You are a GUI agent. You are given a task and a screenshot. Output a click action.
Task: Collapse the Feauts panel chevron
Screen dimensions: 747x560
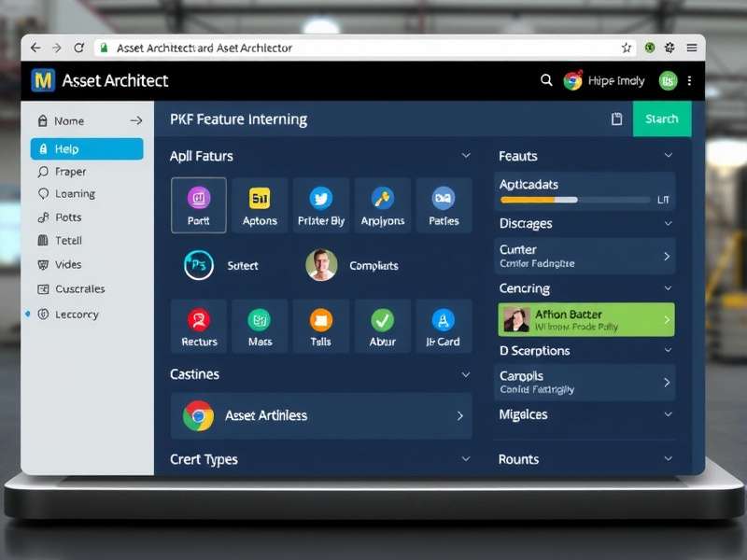668,156
